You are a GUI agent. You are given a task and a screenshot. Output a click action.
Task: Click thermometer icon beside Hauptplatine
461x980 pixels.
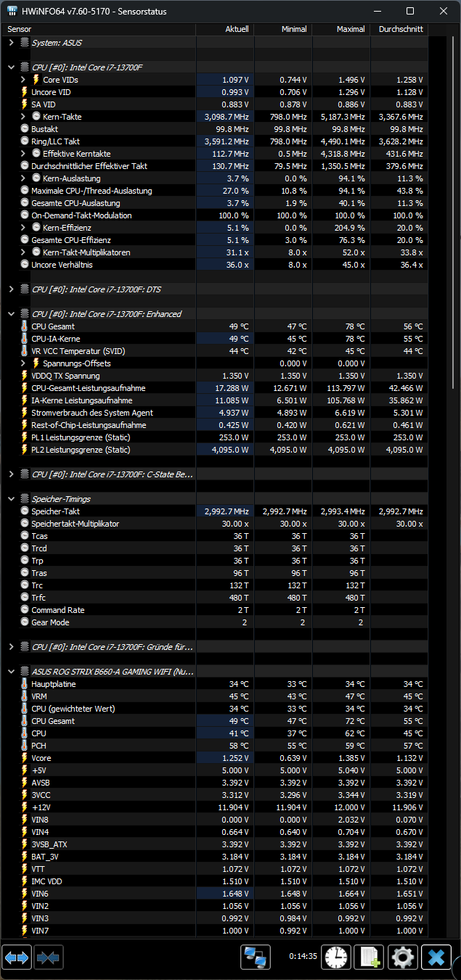(x=25, y=684)
